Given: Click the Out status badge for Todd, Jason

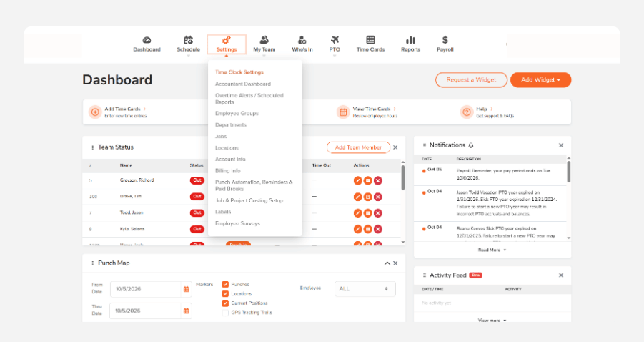Looking at the screenshot, I should tap(197, 213).
